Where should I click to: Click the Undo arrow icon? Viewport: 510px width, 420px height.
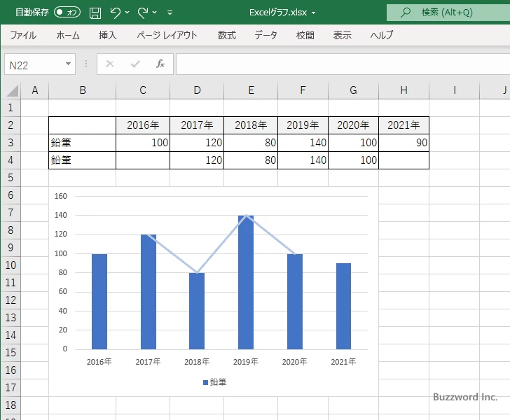[x=115, y=13]
